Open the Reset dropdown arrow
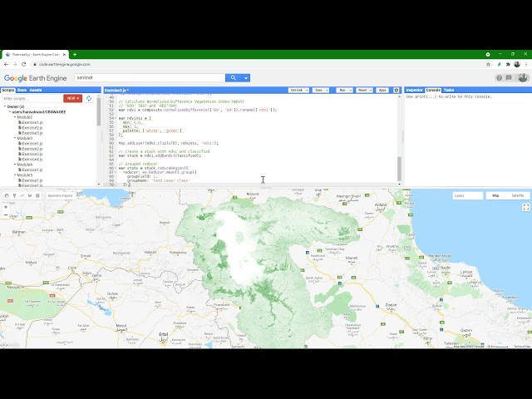The width and height of the screenshot is (532, 399). 371,91
